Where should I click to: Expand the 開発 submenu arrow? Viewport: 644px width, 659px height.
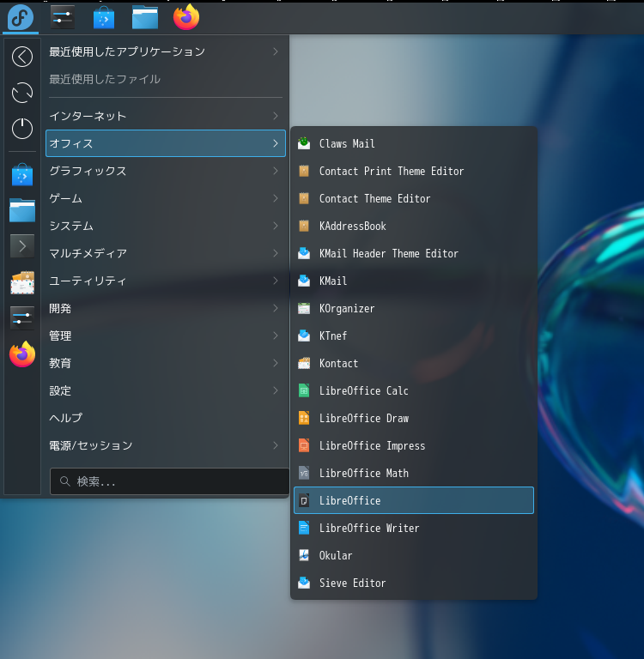pos(276,308)
